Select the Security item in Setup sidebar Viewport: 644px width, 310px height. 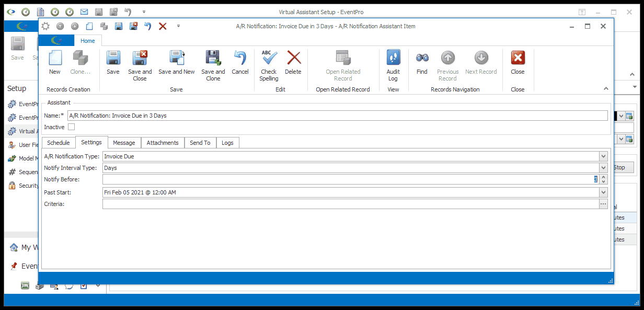pyautogui.click(x=22, y=186)
